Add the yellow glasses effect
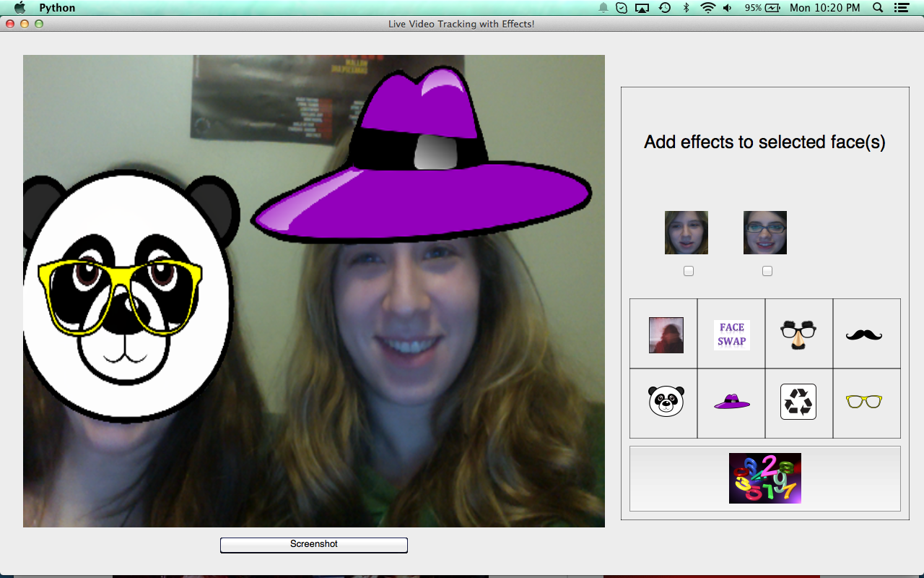Viewport: 924px width, 578px height. tap(864, 402)
